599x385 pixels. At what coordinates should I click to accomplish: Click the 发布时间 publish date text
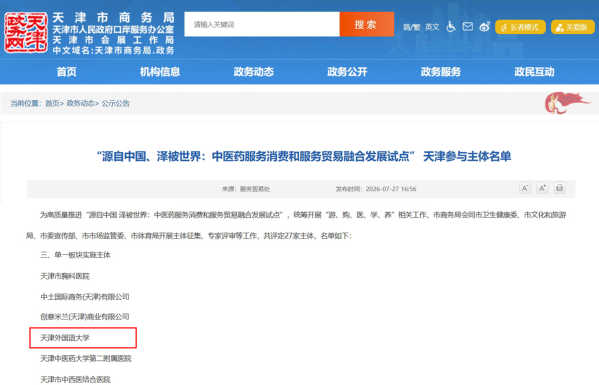click(376, 189)
